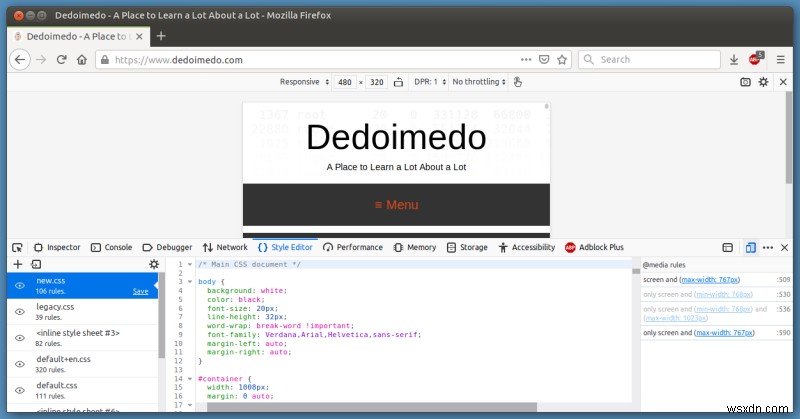Reload the current page
Screen dimensions: 800x419
pos(62,60)
